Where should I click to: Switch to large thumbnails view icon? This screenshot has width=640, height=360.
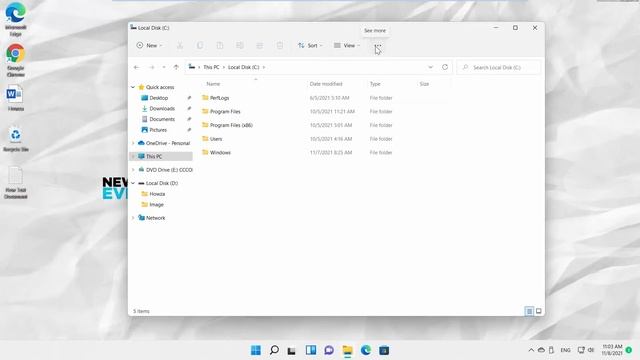539,311
